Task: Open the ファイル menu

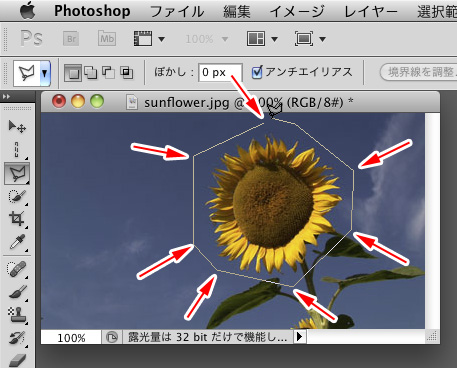Action: tap(177, 12)
